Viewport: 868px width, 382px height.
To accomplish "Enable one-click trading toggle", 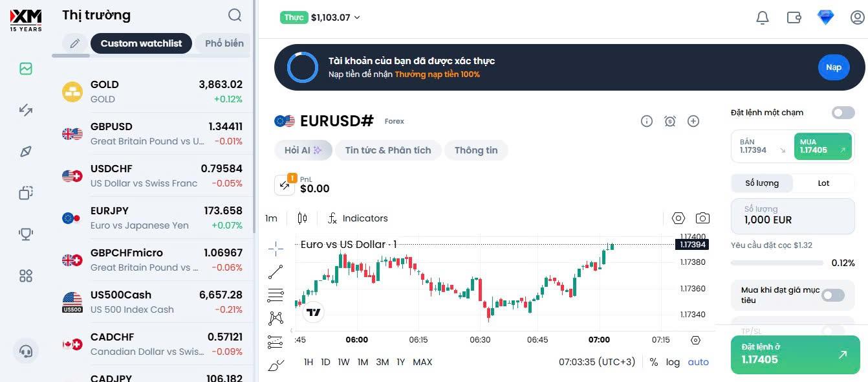I will [x=843, y=113].
